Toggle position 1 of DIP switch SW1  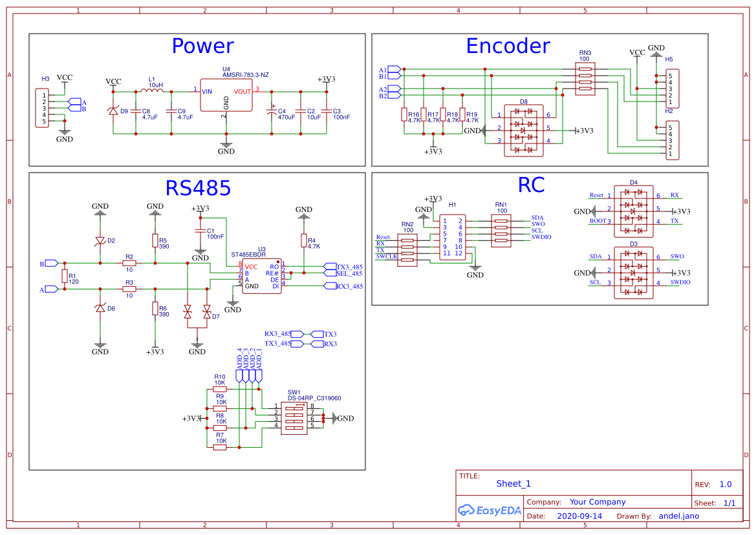[x=294, y=408]
